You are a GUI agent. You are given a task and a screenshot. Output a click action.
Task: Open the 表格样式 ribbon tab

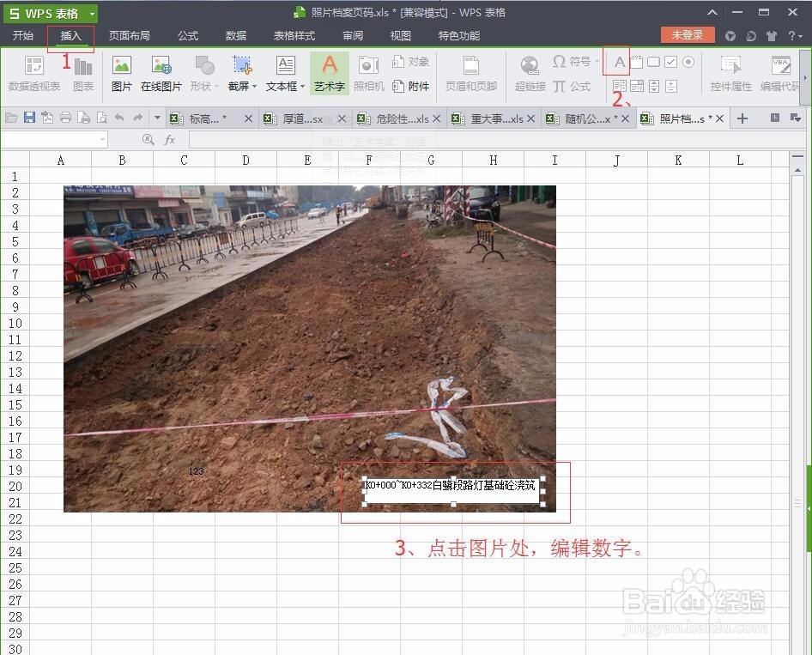click(x=294, y=35)
